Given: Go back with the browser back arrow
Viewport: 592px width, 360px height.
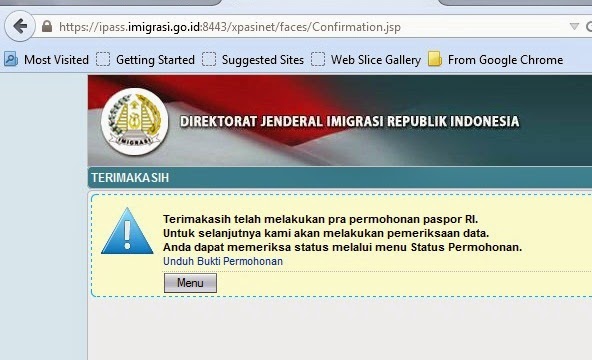Looking at the screenshot, I should point(20,26).
